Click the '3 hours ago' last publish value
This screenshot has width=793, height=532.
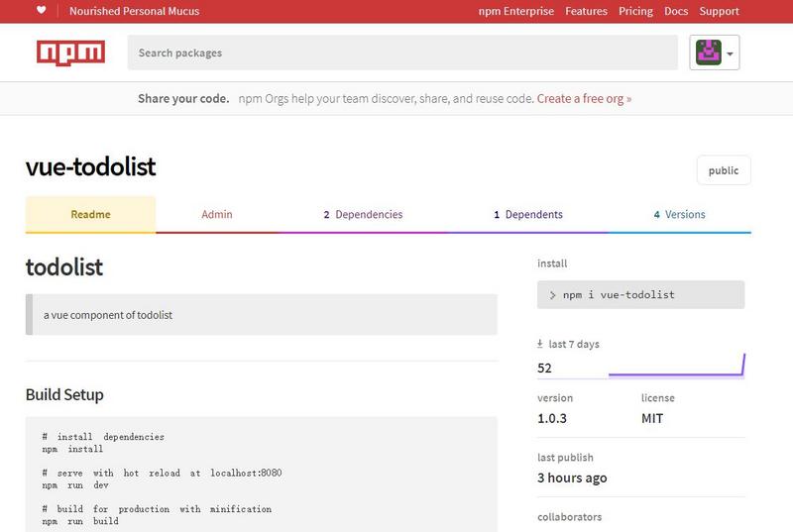pyautogui.click(x=572, y=478)
